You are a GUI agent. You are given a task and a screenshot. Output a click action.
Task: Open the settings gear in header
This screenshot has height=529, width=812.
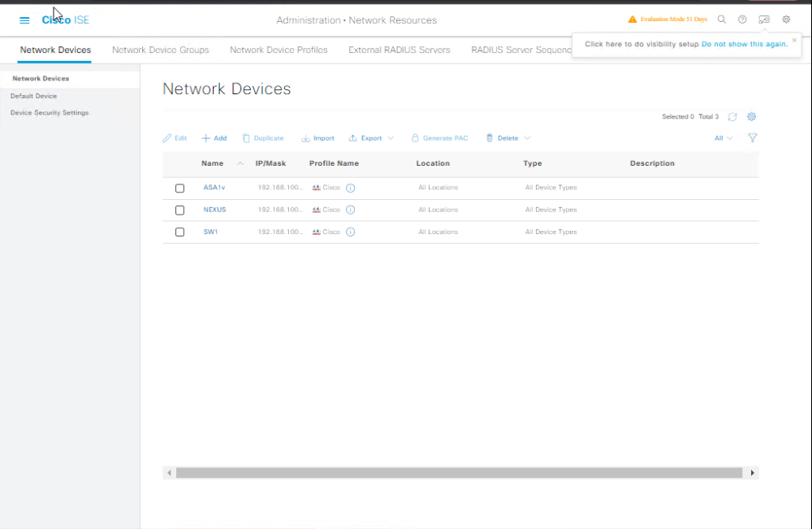point(786,20)
